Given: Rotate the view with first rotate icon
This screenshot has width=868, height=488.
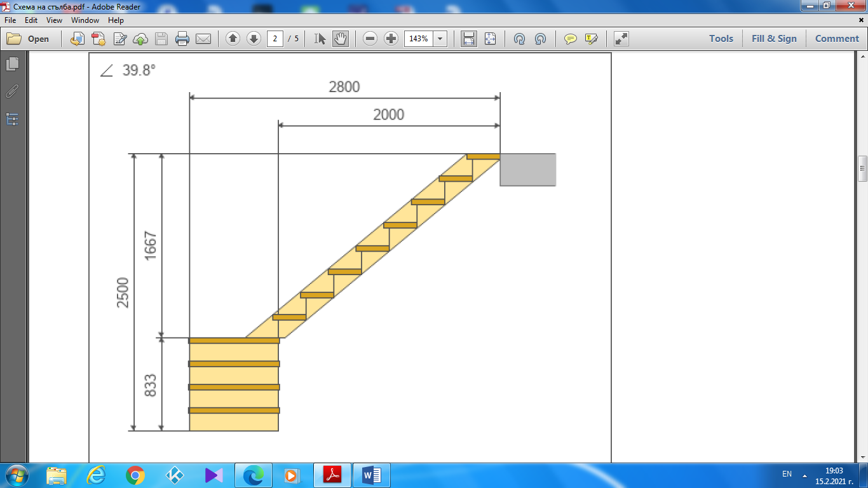Looking at the screenshot, I should [x=519, y=39].
